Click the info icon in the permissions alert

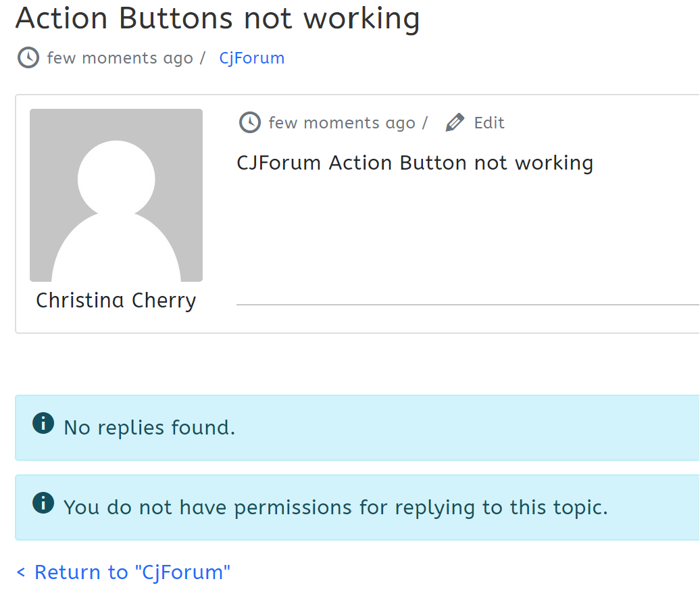point(43,503)
